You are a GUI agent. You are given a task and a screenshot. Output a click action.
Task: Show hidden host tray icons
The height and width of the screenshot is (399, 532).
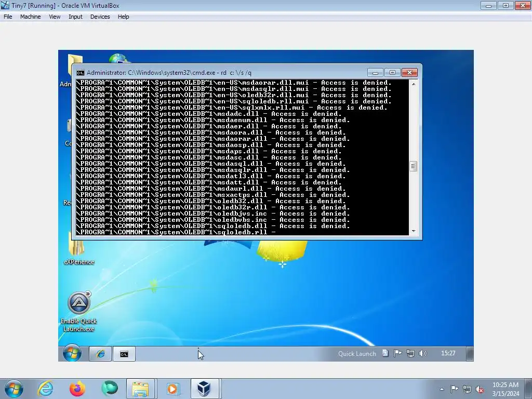[442, 389]
